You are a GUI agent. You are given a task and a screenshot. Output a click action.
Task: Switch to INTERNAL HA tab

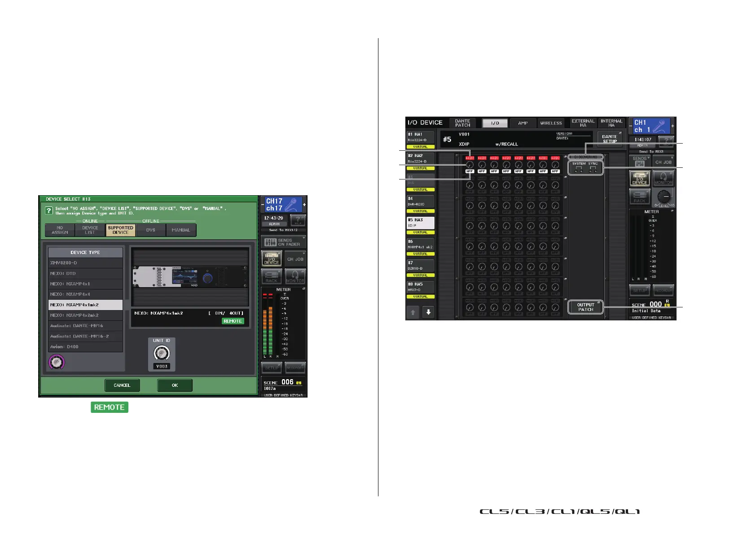pyautogui.click(x=611, y=123)
